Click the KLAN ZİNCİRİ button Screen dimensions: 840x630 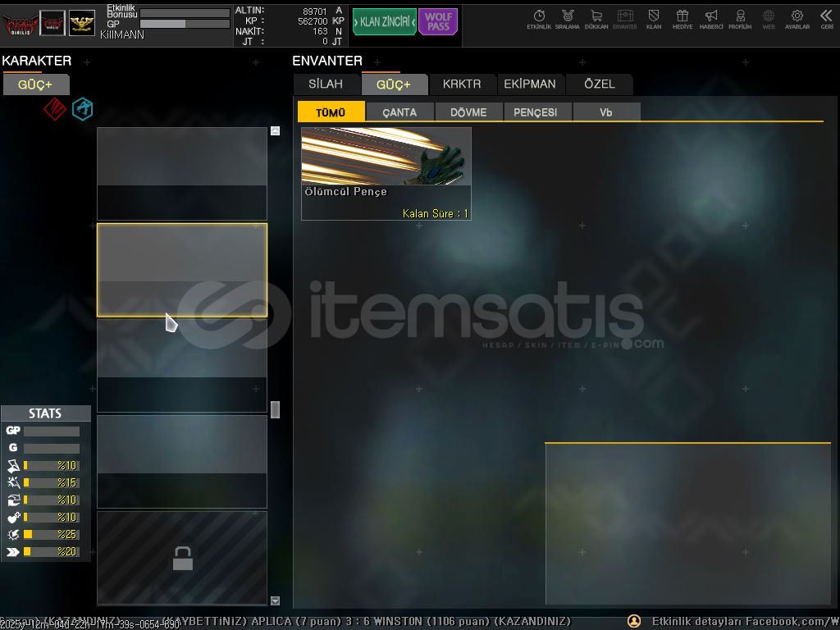(384, 21)
